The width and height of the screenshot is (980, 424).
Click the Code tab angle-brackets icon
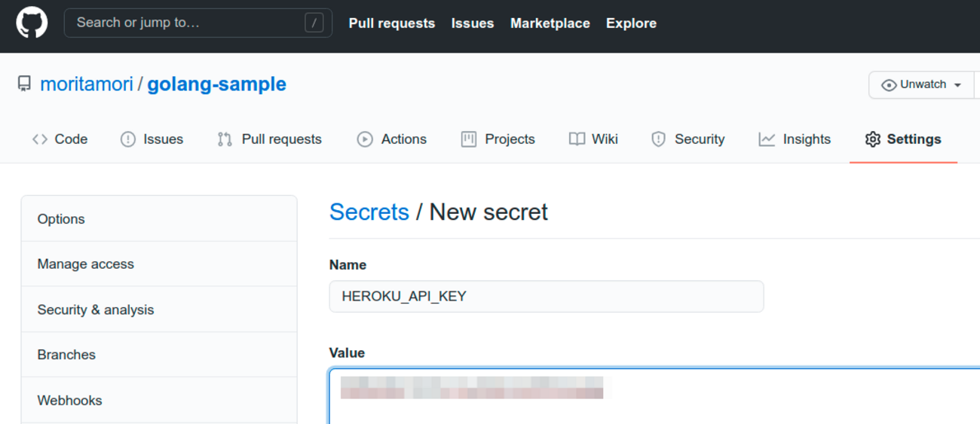(x=40, y=139)
